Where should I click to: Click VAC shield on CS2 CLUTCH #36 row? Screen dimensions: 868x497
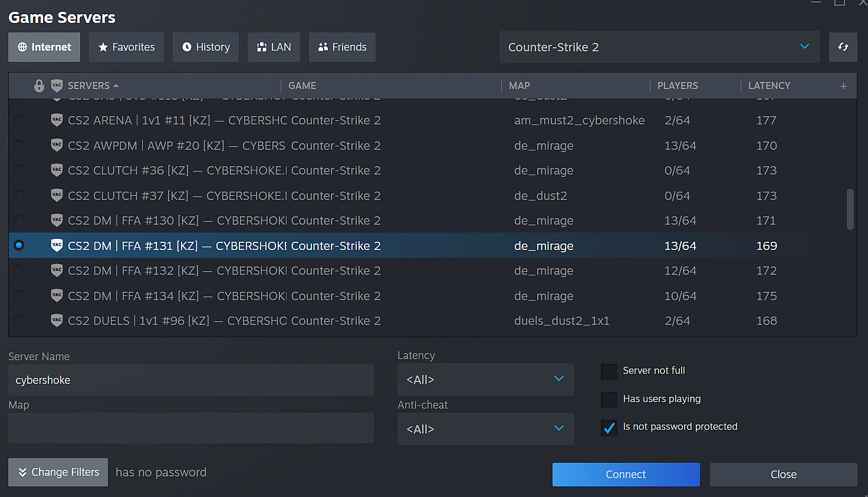[x=57, y=170]
